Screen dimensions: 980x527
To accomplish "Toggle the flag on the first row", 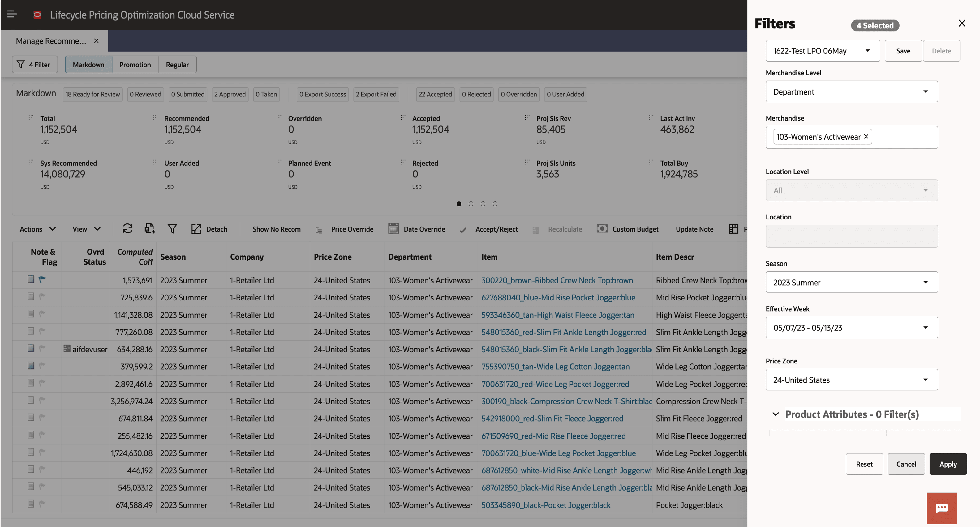I will click(x=42, y=279).
